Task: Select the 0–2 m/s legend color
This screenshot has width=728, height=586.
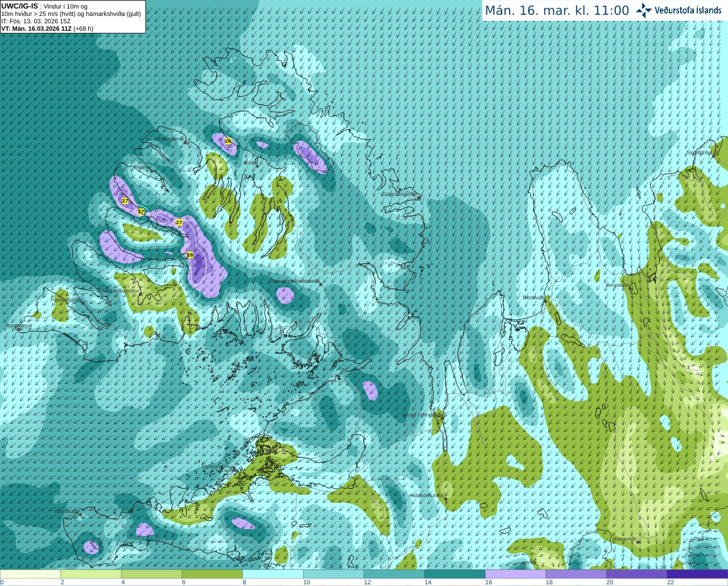Action: point(30,574)
